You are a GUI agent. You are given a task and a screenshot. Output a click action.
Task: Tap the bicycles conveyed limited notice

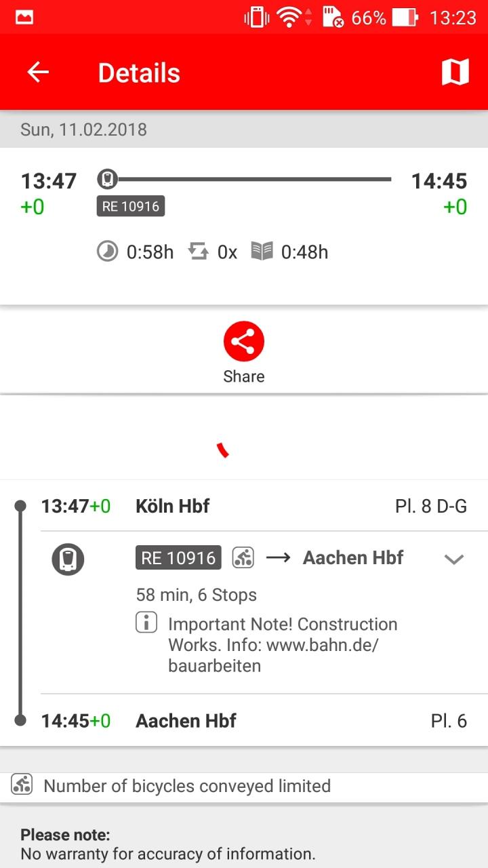187,786
